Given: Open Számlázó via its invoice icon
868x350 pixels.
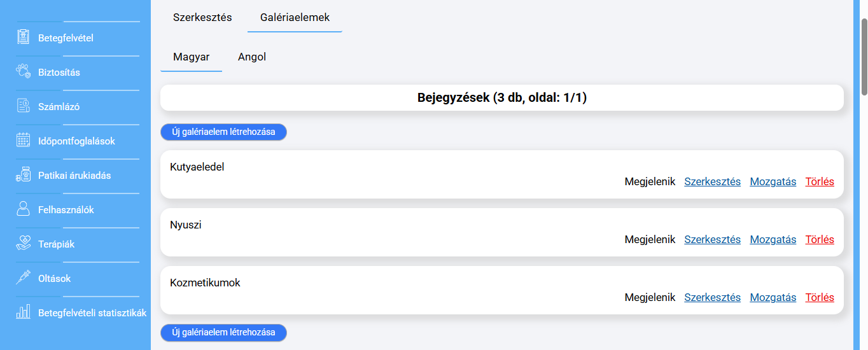Looking at the screenshot, I should 24,106.
